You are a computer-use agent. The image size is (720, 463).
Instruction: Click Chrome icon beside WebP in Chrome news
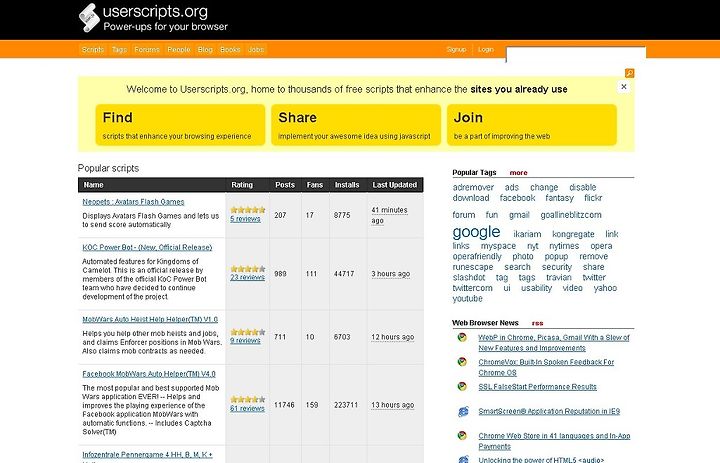(462, 338)
